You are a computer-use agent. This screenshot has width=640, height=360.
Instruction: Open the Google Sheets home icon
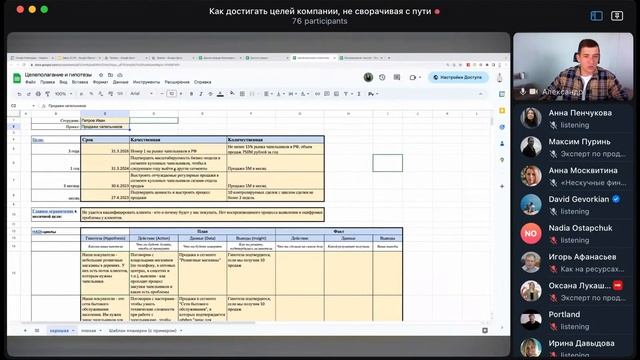point(17,78)
